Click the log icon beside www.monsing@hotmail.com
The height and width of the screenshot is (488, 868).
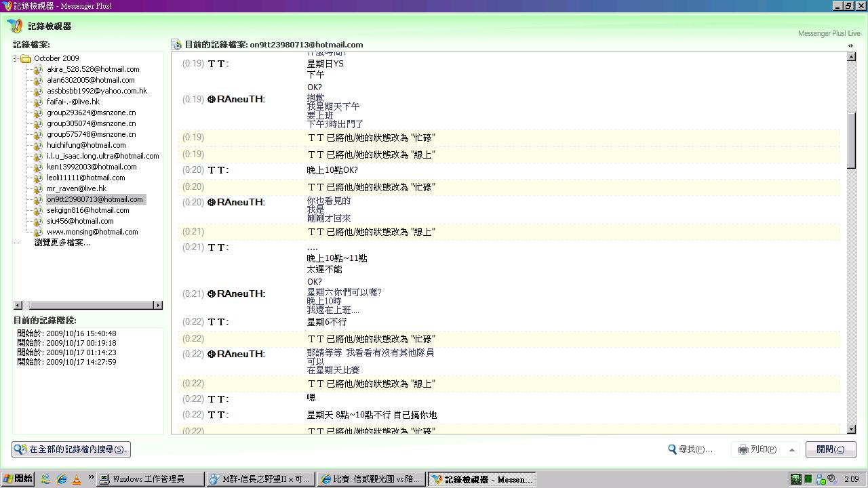point(39,232)
